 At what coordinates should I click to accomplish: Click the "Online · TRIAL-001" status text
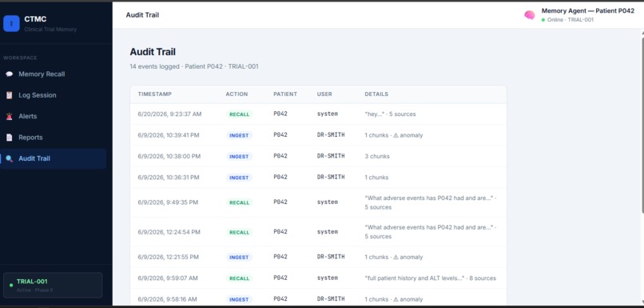pos(570,20)
